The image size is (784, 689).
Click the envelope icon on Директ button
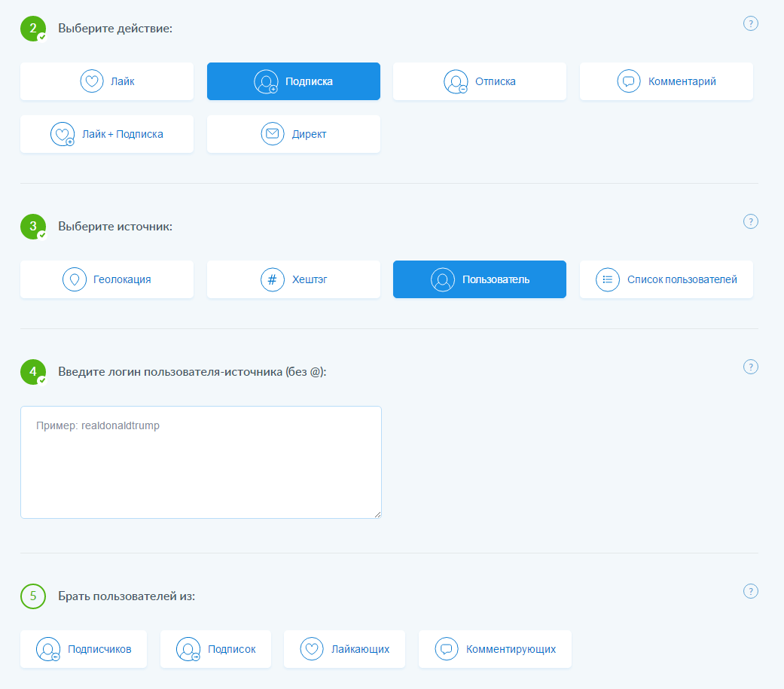(x=272, y=133)
